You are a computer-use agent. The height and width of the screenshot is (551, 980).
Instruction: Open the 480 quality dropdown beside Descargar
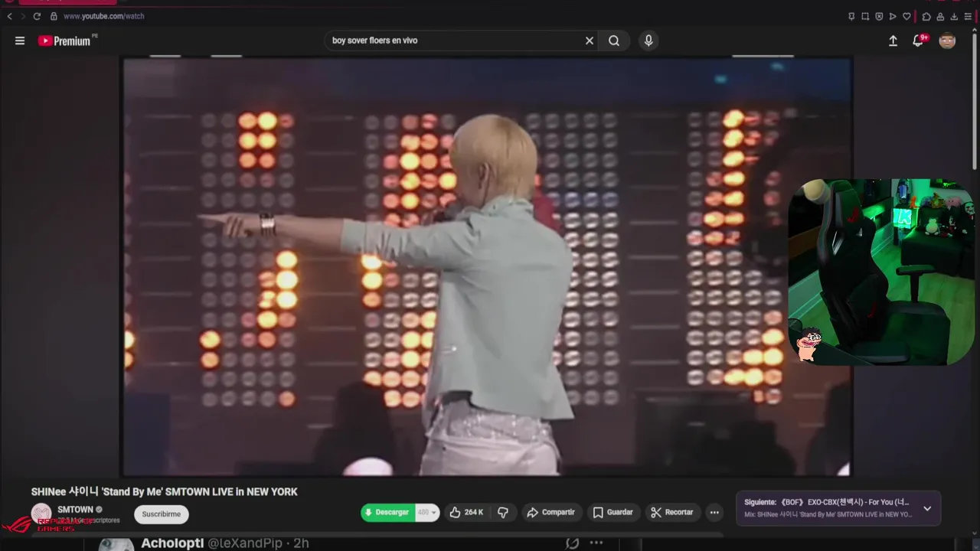[426, 512]
